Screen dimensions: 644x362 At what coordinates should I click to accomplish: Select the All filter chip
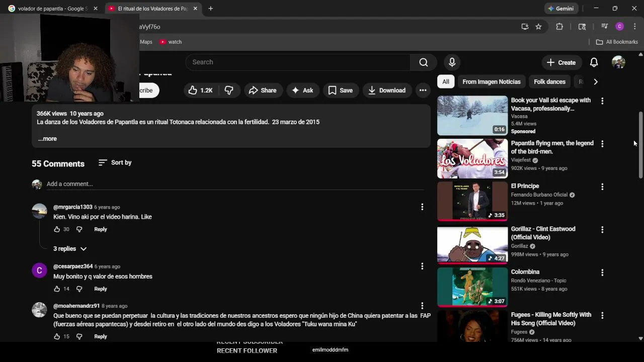(446, 82)
